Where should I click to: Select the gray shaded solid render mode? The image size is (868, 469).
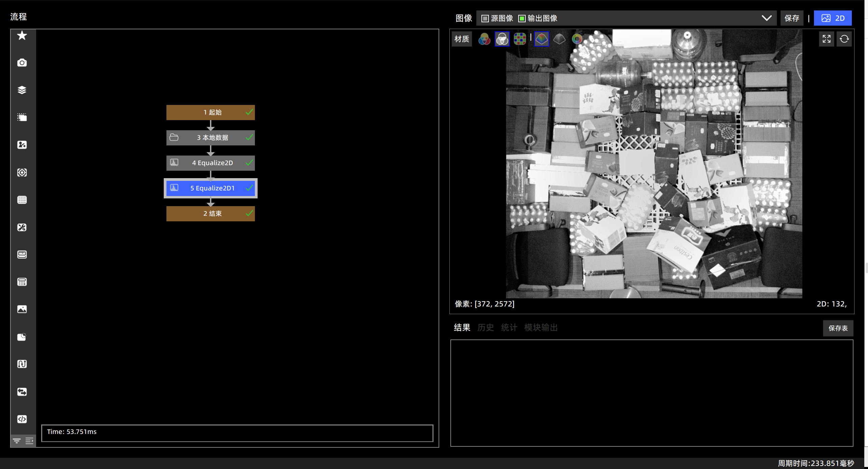(559, 39)
